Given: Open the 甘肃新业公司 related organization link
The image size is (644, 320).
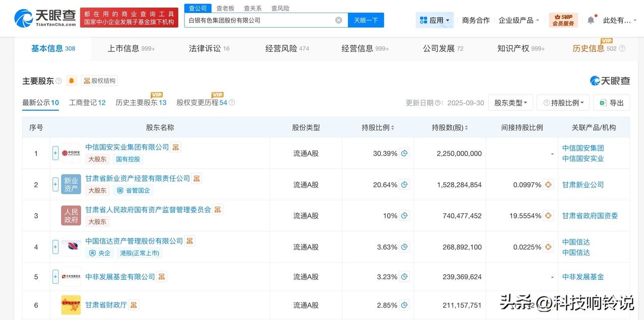Looking at the screenshot, I should [x=583, y=185].
